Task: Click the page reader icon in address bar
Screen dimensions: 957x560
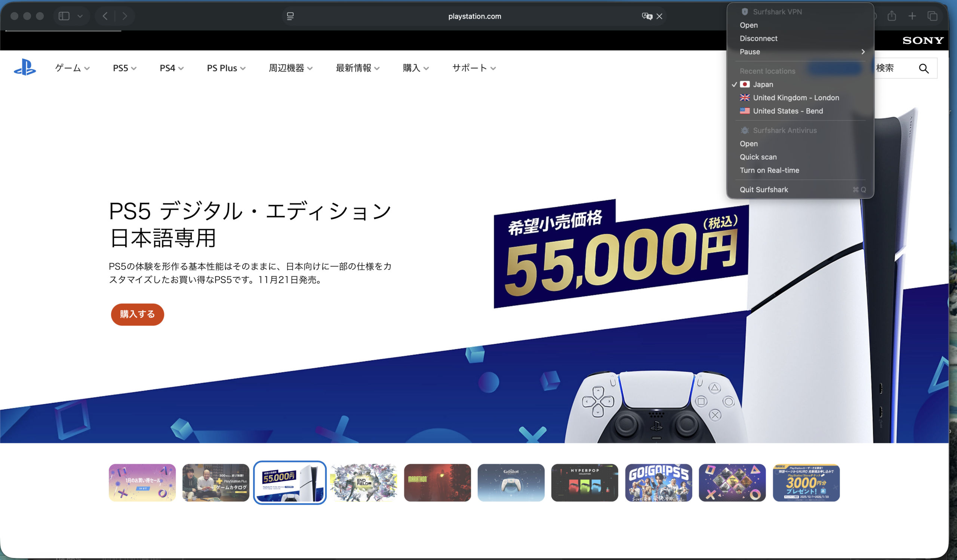Action: coord(290,16)
